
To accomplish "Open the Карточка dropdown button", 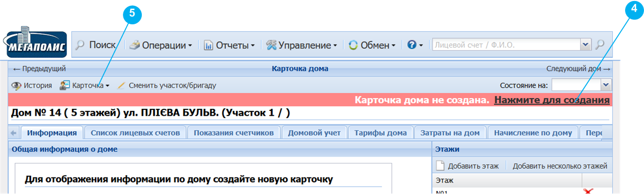I will click(85, 85).
